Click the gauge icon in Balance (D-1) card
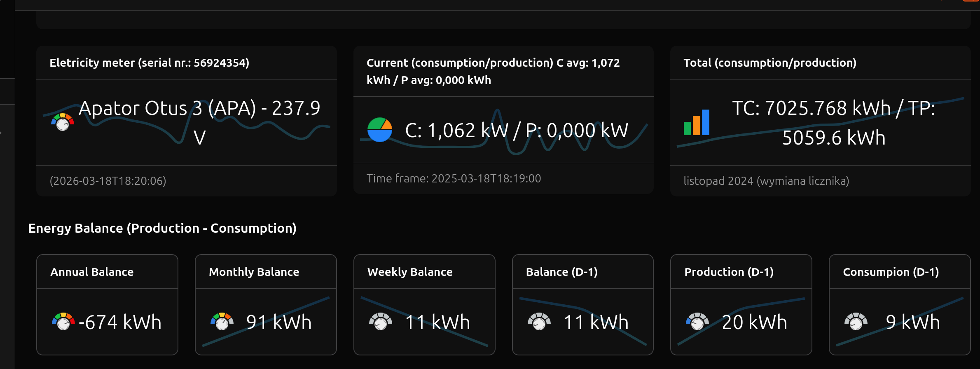This screenshot has height=369, width=980. pos(539,322)
